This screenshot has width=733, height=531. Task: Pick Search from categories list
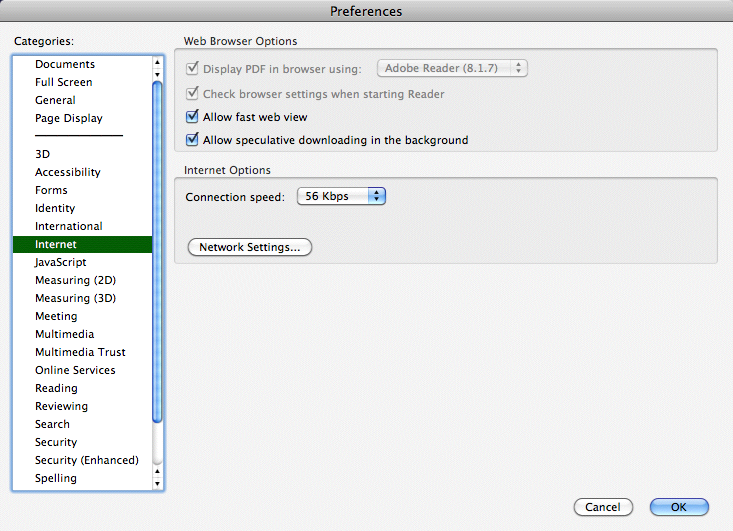point(82,424)
